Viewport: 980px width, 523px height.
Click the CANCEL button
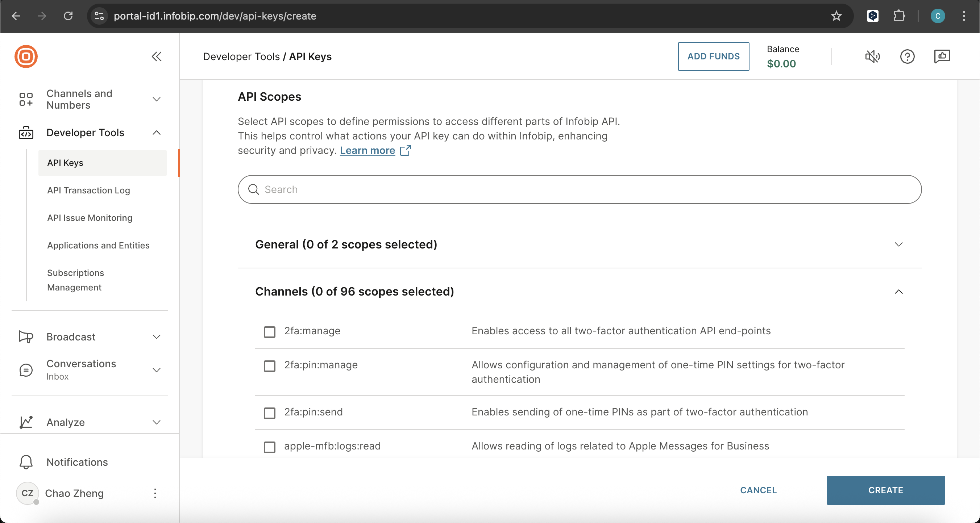[758, 490]
